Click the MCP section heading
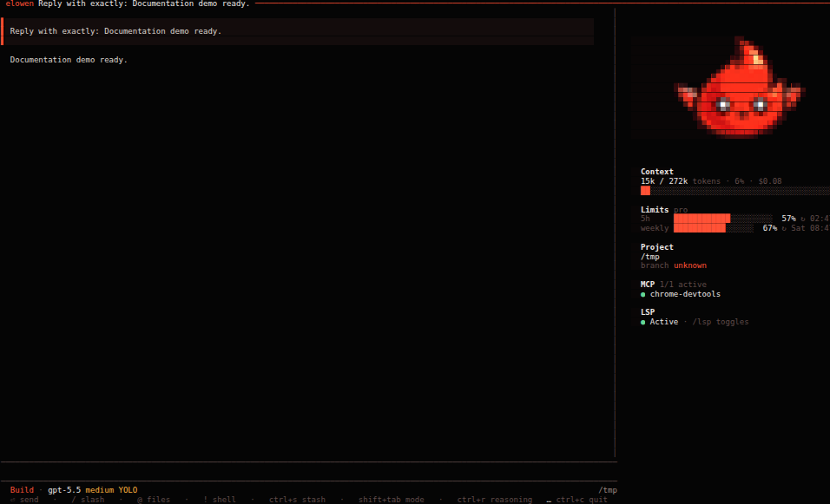This screenshot has width=830, height=504. (x=648, y=285)
